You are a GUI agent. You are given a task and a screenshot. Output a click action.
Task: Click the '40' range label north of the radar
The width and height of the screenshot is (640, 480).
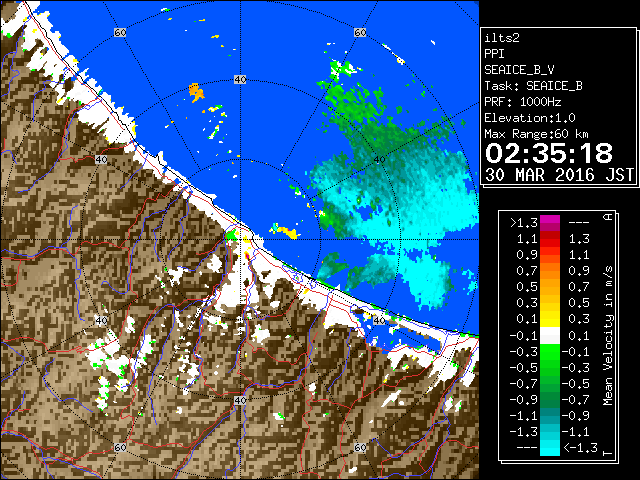click(240, 80)
